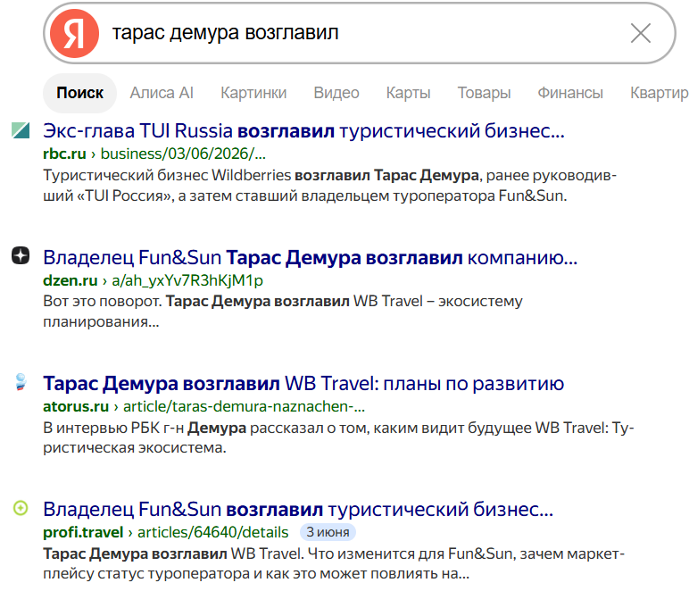Open result "Владелец Fun&Sun возглавил туристический бизнес"
Screen dimensions: 689x616
(298, 510)
